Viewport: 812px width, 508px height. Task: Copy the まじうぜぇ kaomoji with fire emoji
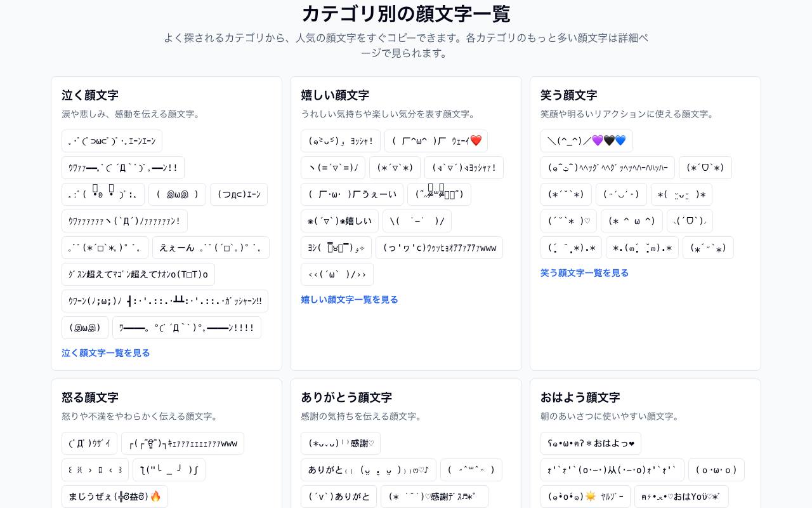tap(115, 497)
